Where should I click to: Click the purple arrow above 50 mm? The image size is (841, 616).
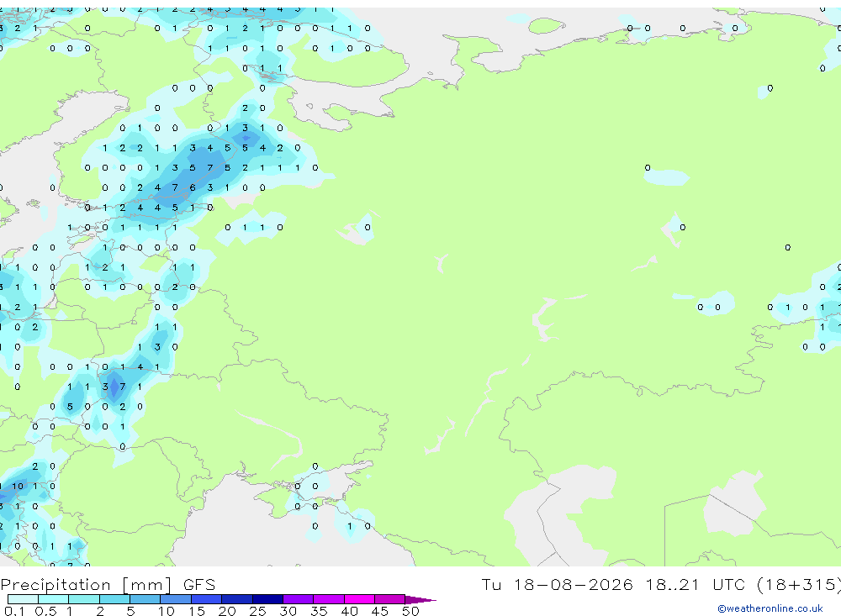[420, 600]
